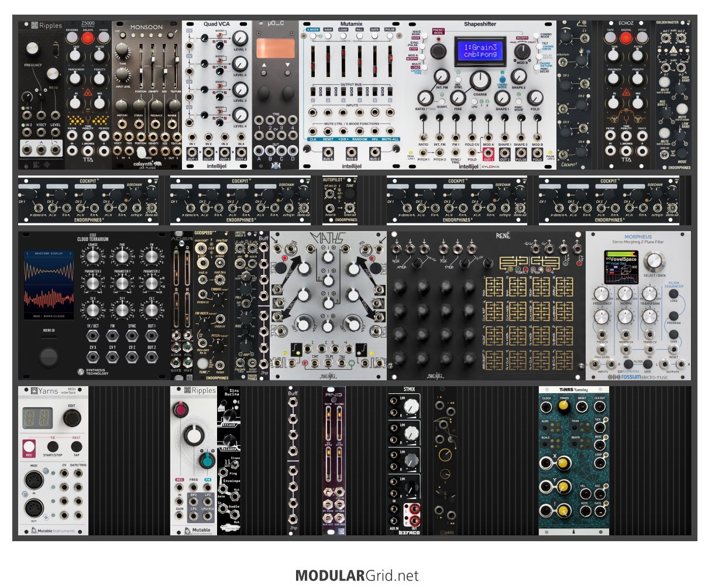Click the Quad VCA OUT 1 jack

(192, 153)
